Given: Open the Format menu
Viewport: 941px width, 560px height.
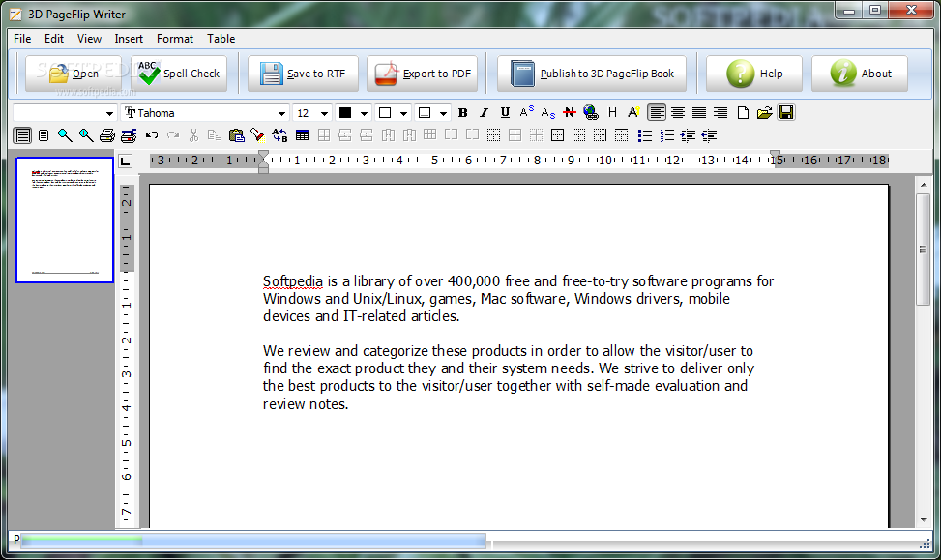Looking at the screenshot, I should pyautogui.click(x=175, y=39).
